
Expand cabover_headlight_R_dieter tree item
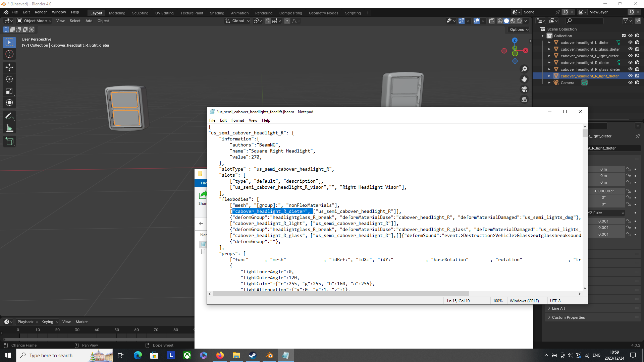coord(549,63)
